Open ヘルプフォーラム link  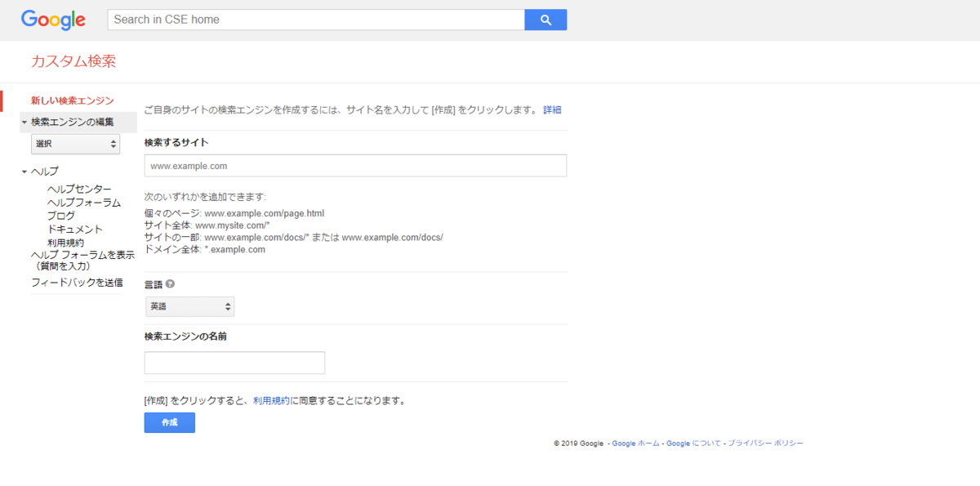point(84,203)
